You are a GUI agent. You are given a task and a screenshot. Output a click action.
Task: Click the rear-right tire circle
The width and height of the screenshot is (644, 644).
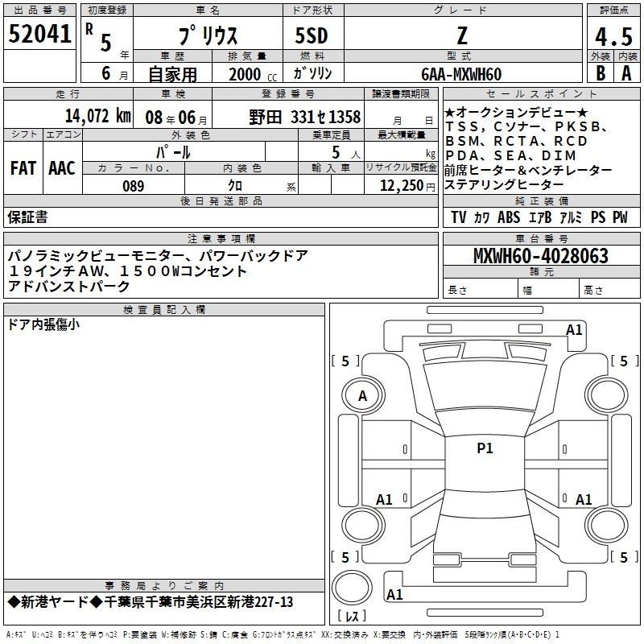[607, 525]
